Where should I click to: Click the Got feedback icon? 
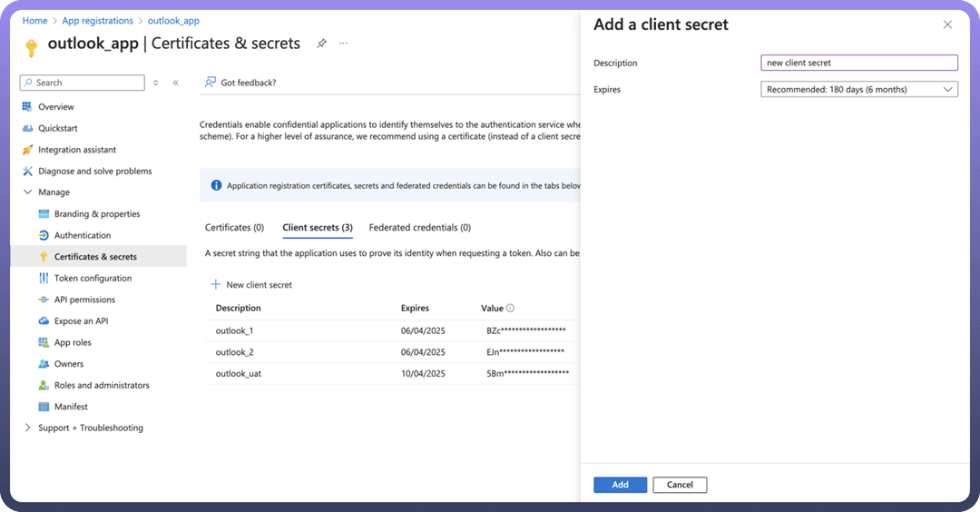click(211, 83)
